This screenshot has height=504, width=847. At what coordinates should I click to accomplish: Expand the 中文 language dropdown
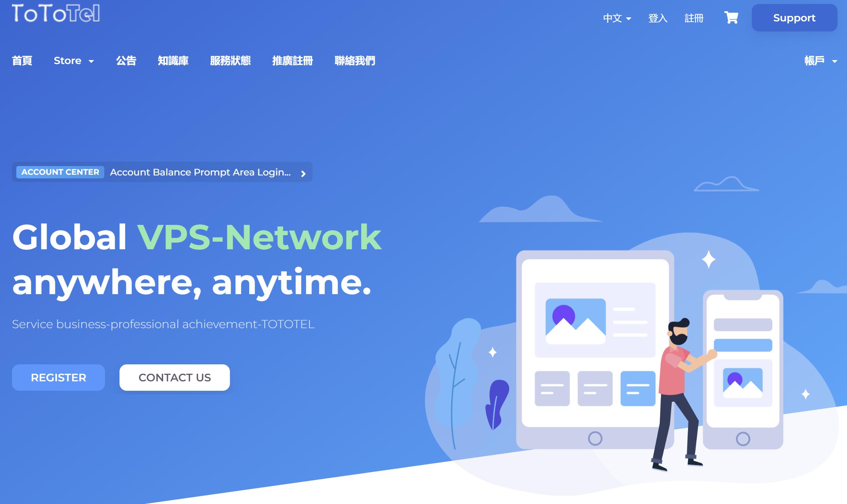click(x=615, y=17)
